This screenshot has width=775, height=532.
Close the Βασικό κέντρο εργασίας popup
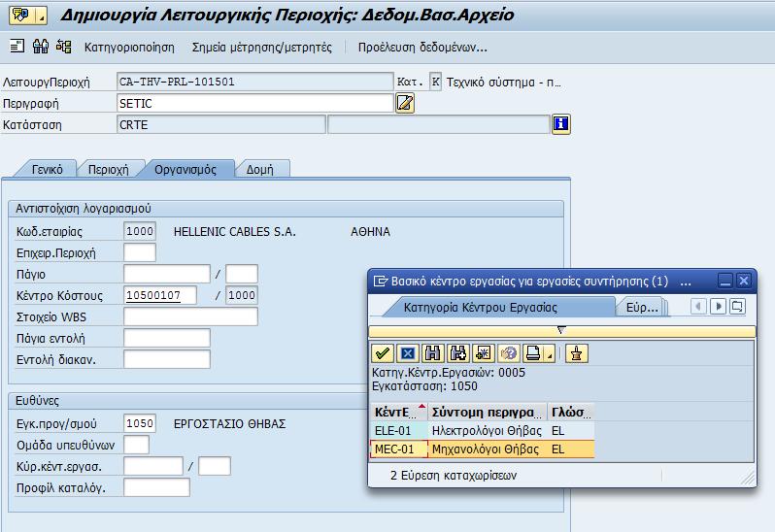[x=744, y=281]
